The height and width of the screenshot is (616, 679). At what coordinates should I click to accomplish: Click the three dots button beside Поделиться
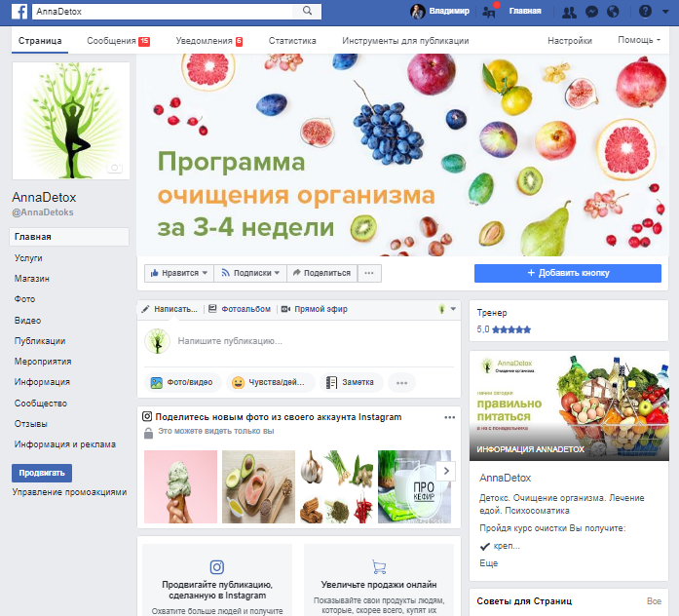pyautogui.click(x=369, y=273)
